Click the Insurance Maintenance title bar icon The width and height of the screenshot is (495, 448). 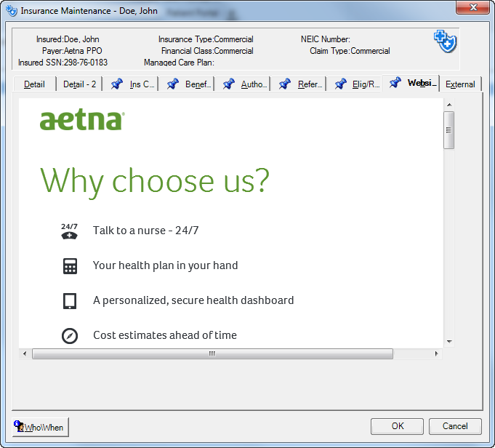tap(11, 11)
